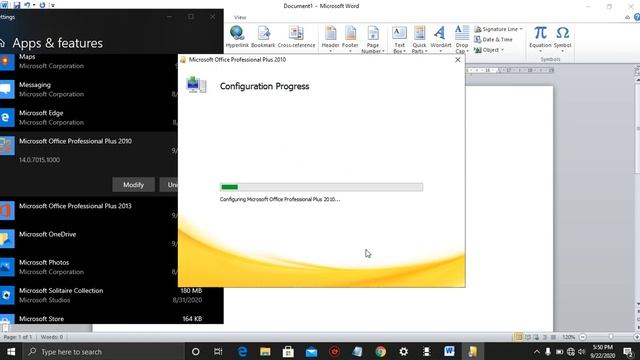Open the Page Number dropdown
640x360 pixels.
point(373,39)
